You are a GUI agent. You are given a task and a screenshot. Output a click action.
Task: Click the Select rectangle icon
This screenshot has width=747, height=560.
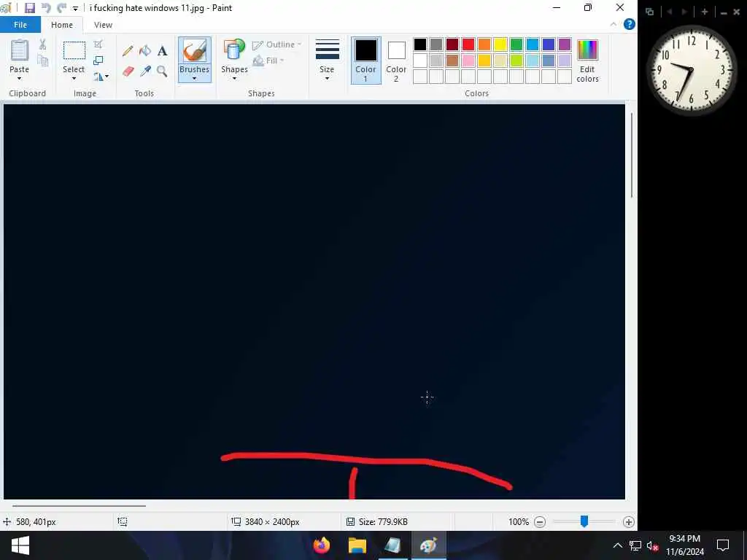(74, 50)
